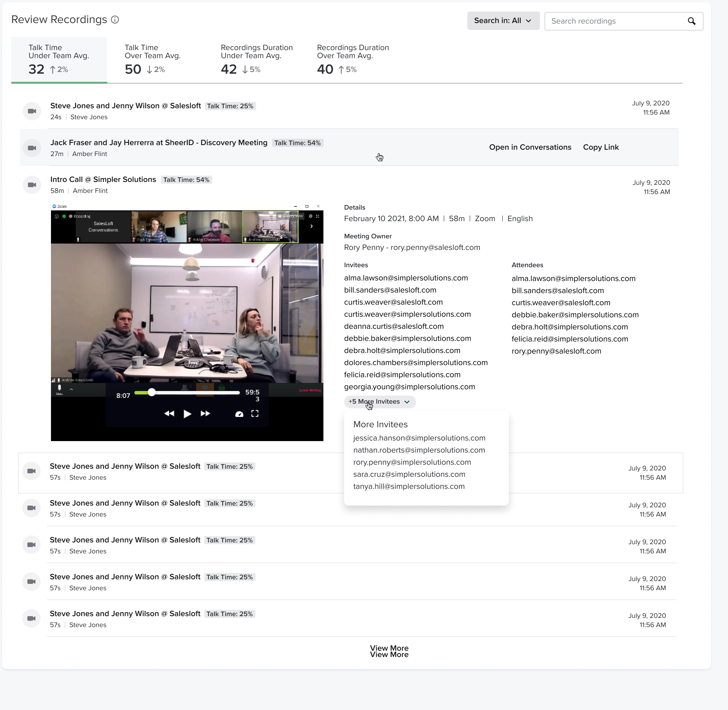The width and height of the screenshot is (728, 710).
Task: Collapse the +5 More Invitees expander
Action: click(x=380, y=402)
